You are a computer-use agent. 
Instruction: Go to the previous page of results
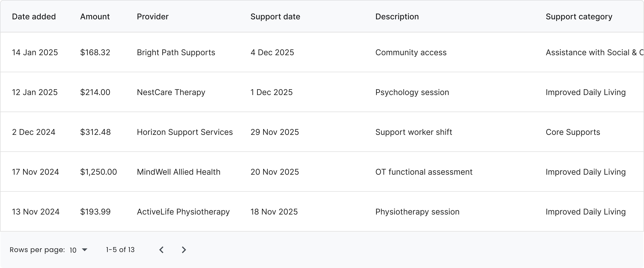pos(162,250)
